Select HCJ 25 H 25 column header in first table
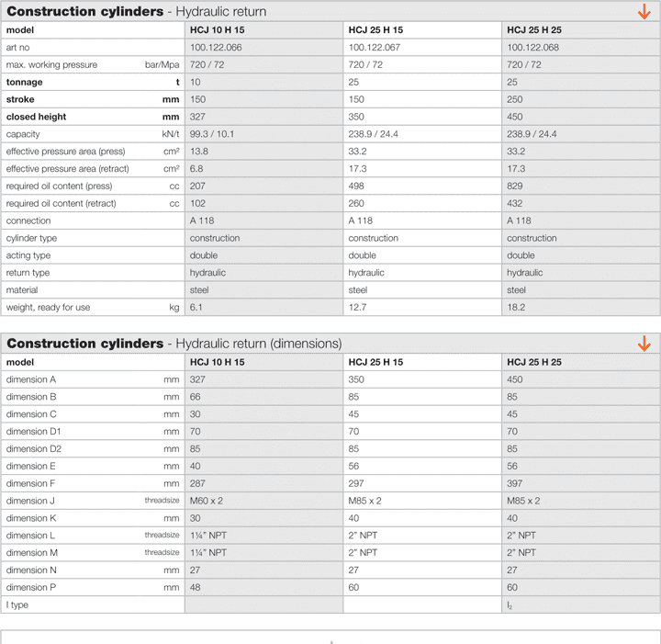Image resolution: width=661 pixels, height=644 pixels. 534,30
